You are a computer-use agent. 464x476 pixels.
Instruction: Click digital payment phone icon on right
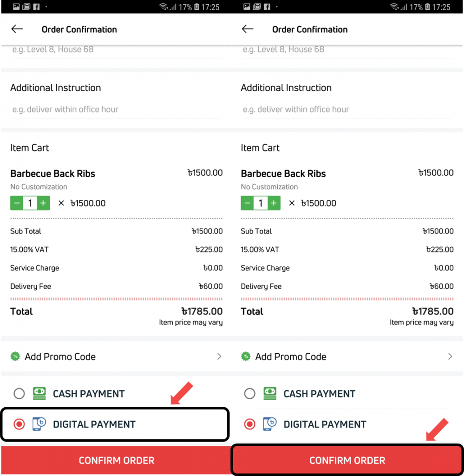coord(269,424)
